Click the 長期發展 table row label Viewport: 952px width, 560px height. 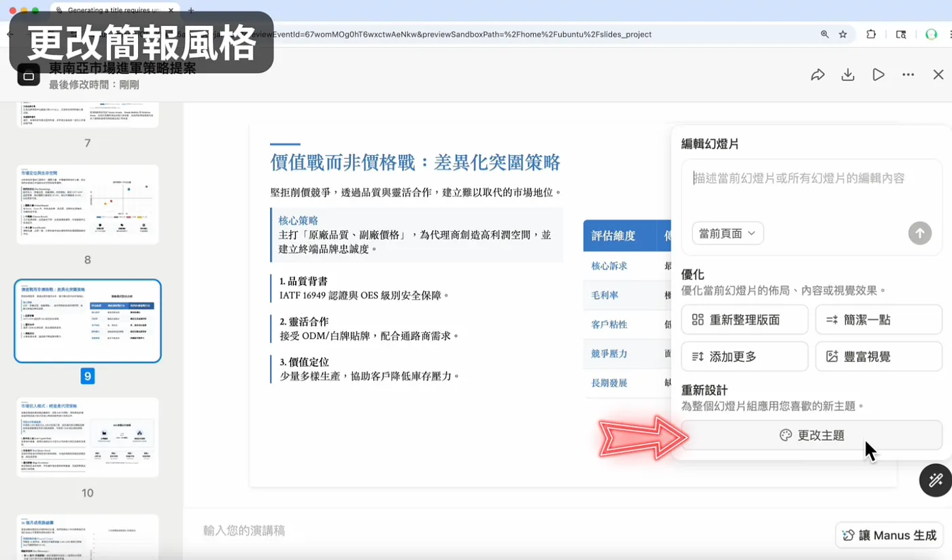609,383
